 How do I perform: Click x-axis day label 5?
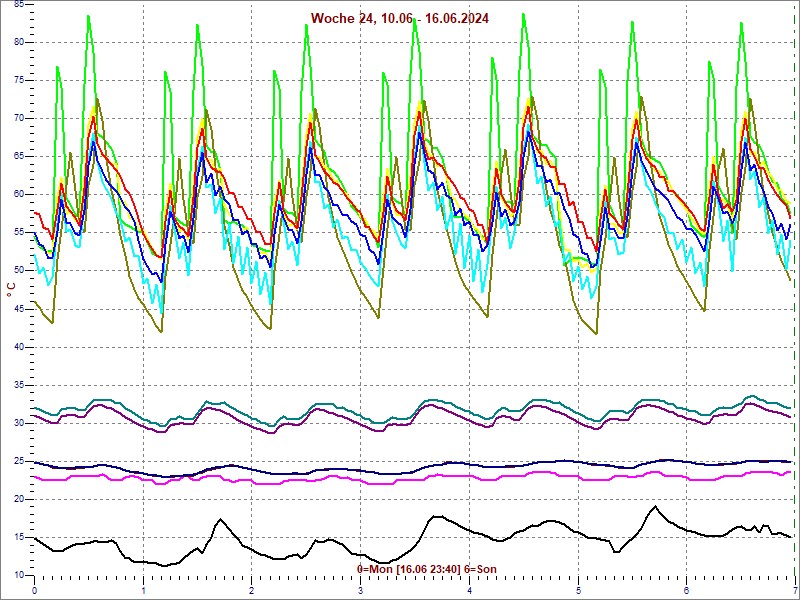coord(578,591)
